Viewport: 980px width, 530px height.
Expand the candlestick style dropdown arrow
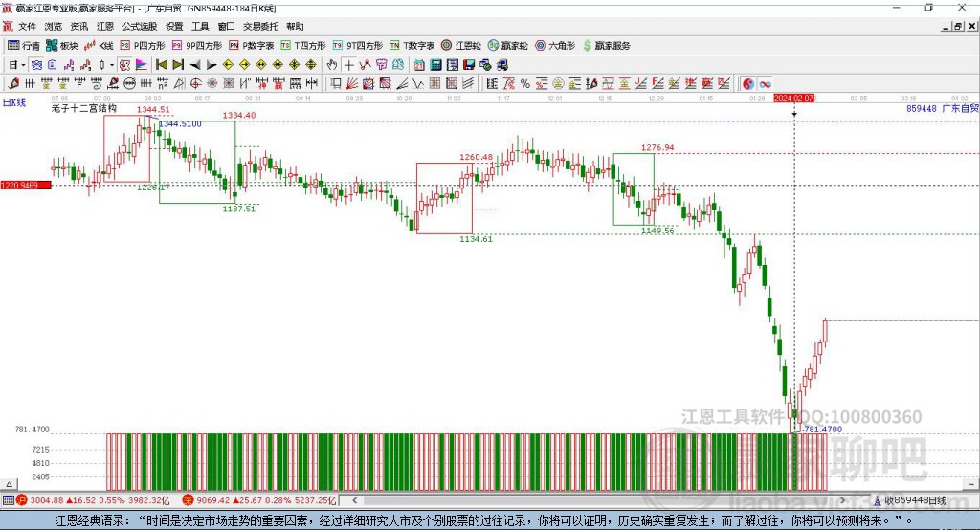(x=112, y=64)
